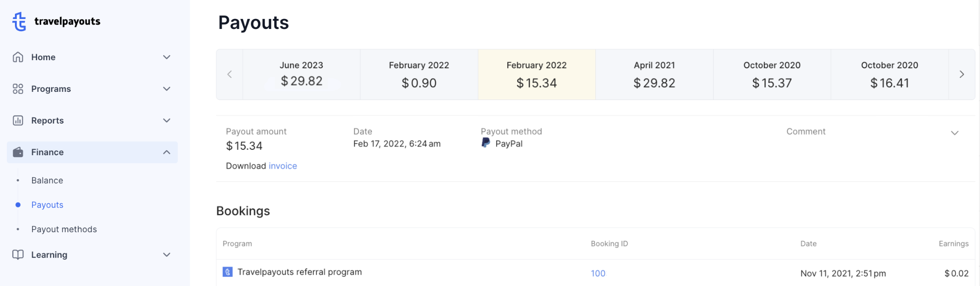This screenshot has height=286, width=980.
Task: Click the travelpayouts logo icon
Action: (x=19, y=21)
